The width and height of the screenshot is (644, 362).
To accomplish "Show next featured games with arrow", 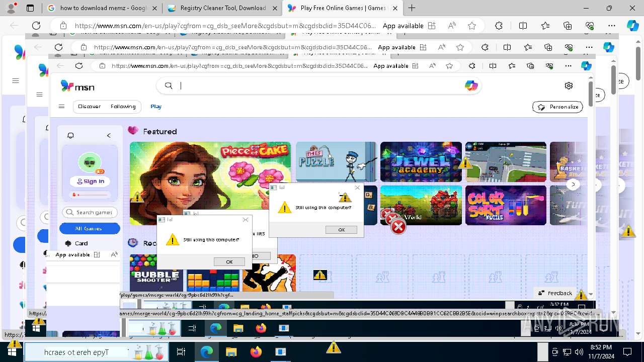I will [x=573, y=185].
